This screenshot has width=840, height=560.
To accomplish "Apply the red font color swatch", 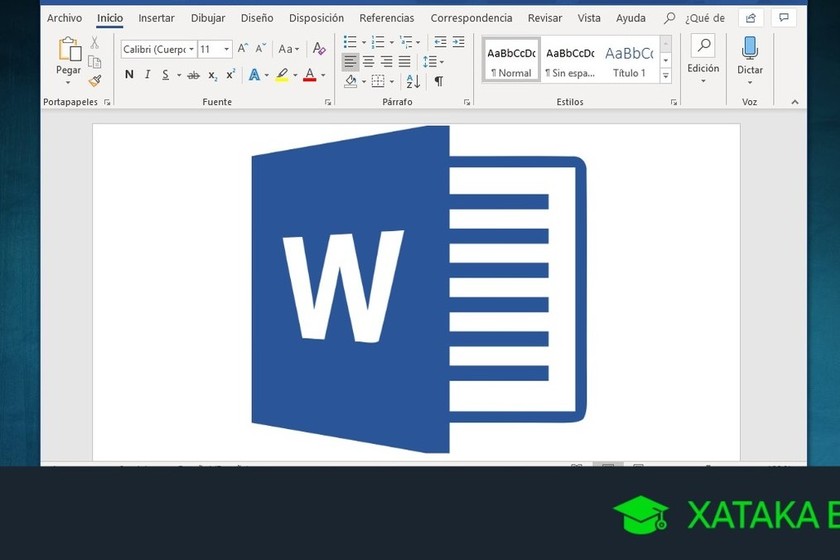I will coord(310,74).
